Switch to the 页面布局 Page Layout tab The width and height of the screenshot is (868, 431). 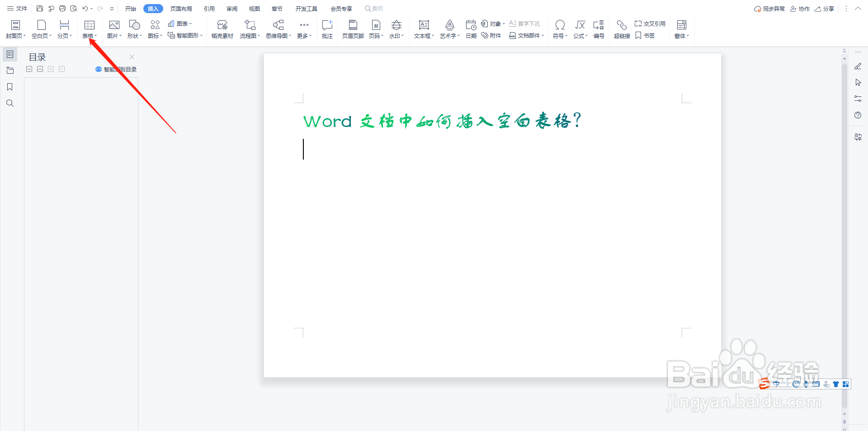(181, 9)
